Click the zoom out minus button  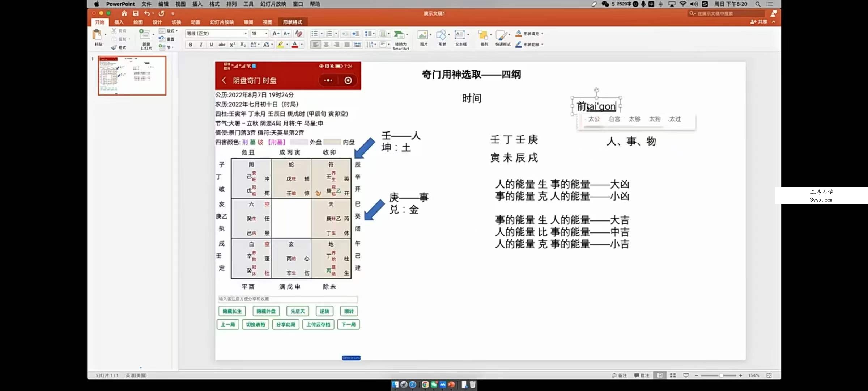click(696, 375)
